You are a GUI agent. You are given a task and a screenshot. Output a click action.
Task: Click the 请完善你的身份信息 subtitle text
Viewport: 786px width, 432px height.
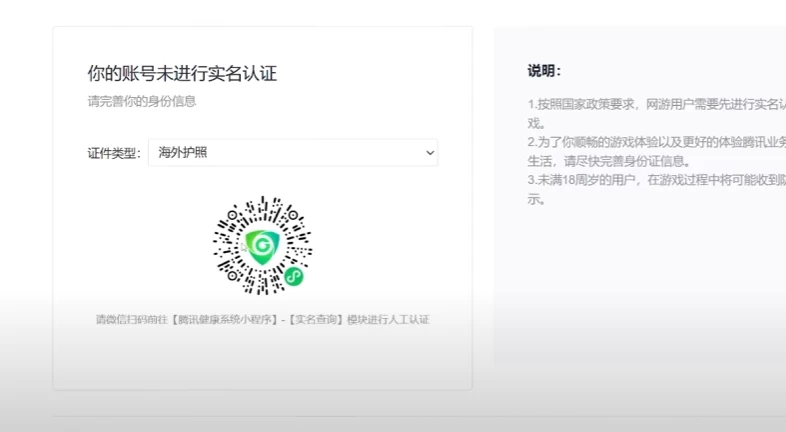click(141, 101)
